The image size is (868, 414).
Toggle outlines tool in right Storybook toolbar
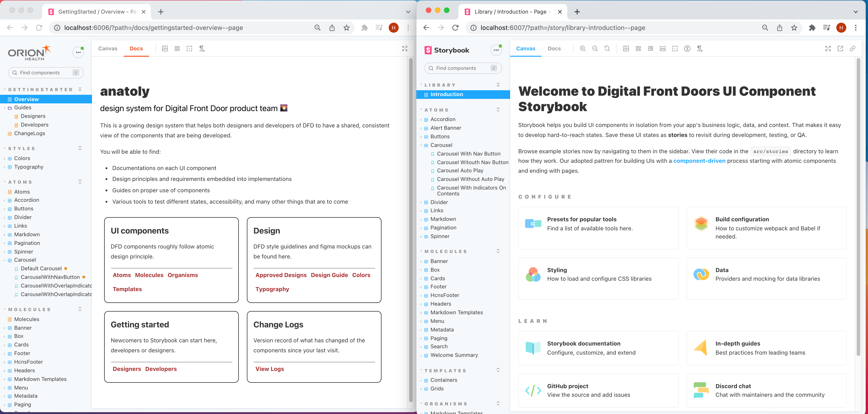point(675,49)
